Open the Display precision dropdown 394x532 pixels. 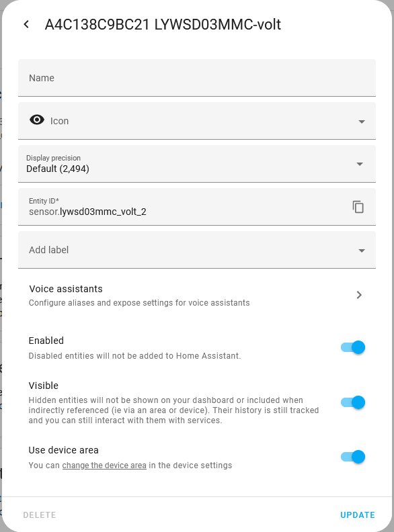(x=197, y=164)
